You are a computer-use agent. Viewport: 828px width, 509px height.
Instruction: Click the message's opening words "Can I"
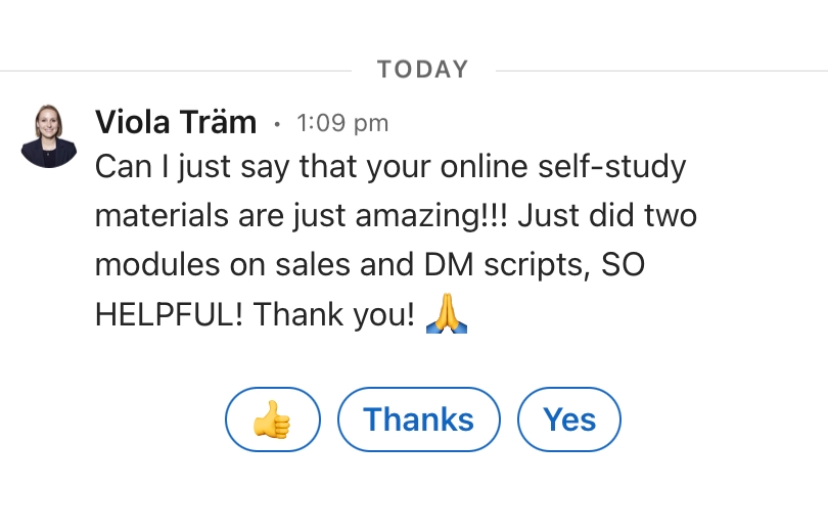[135, 166]
